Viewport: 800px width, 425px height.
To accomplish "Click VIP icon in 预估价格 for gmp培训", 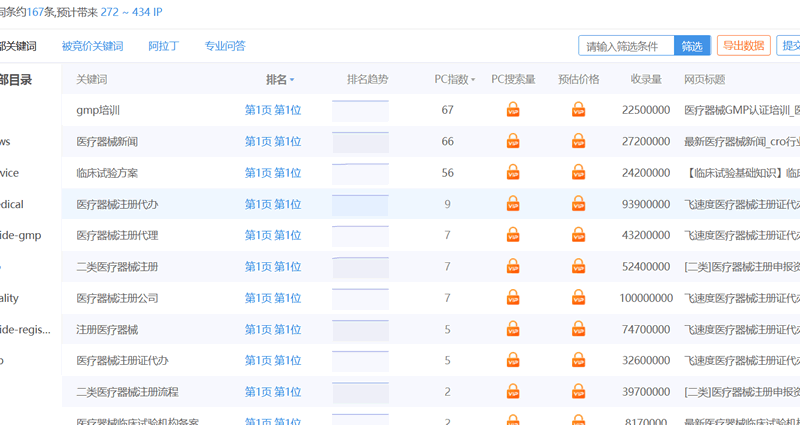I will coord(578,110).
